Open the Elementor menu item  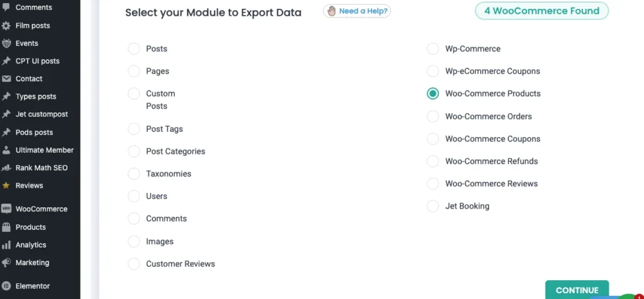pyautogui.click(x=32, y=286)
